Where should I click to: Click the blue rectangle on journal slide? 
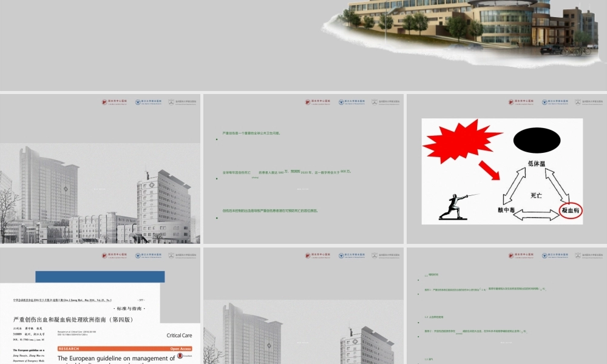[x=100, y=277]
